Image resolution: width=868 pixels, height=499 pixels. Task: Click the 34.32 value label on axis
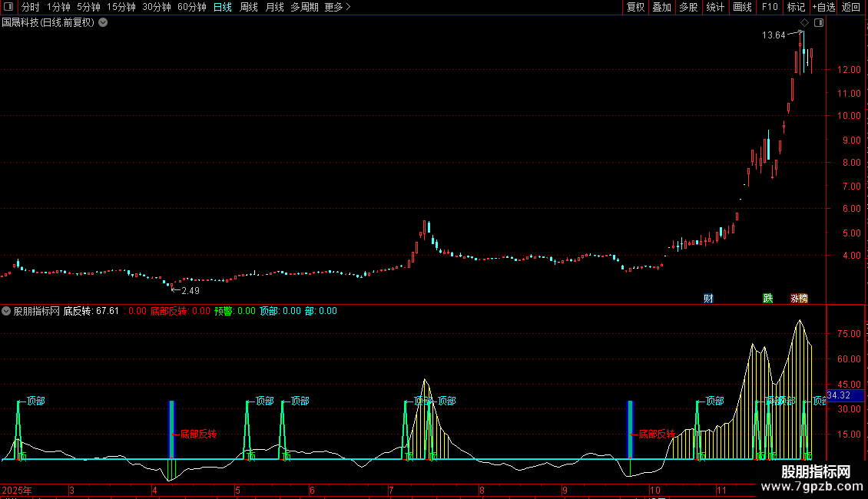[x=839, y=395]
